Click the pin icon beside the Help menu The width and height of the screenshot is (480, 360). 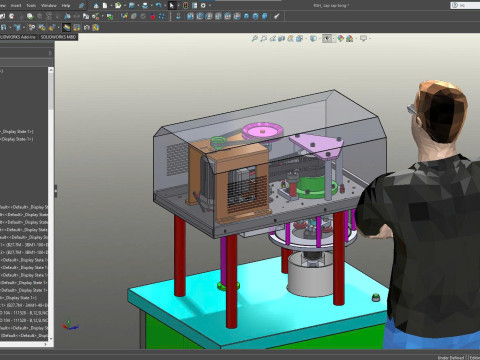pos(81,6)
